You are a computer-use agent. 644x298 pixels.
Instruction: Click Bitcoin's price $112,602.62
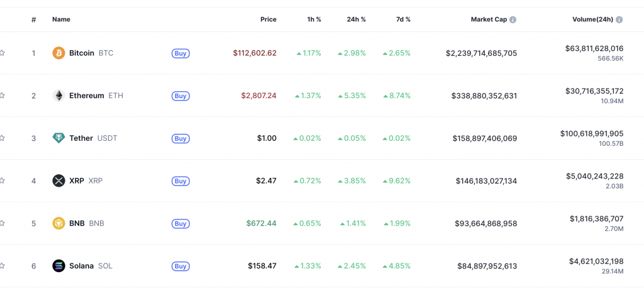pos(255,53)
